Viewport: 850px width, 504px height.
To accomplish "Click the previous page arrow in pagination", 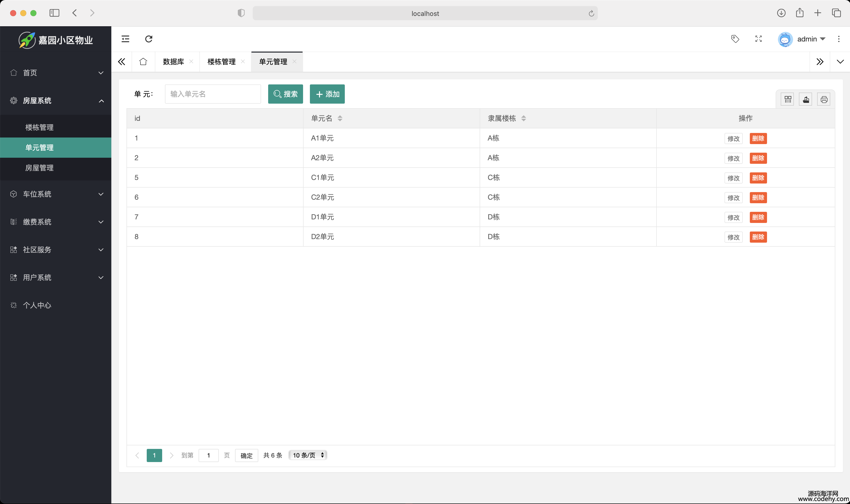I will click(137, 455).
